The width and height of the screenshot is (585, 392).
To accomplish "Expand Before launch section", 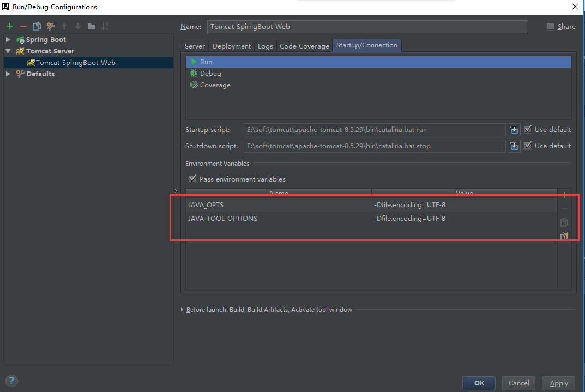I will click(182, 310).
